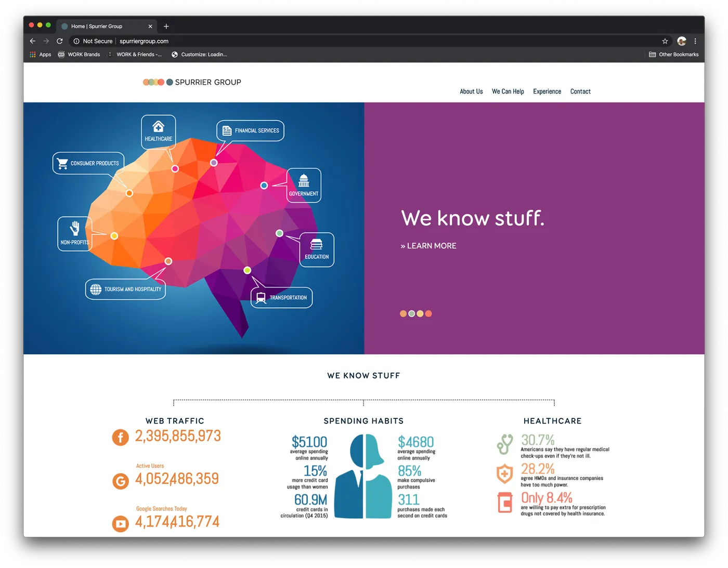Open the We Can Help menu item
The width and height of the screenshot is (728, 568).
508,91
